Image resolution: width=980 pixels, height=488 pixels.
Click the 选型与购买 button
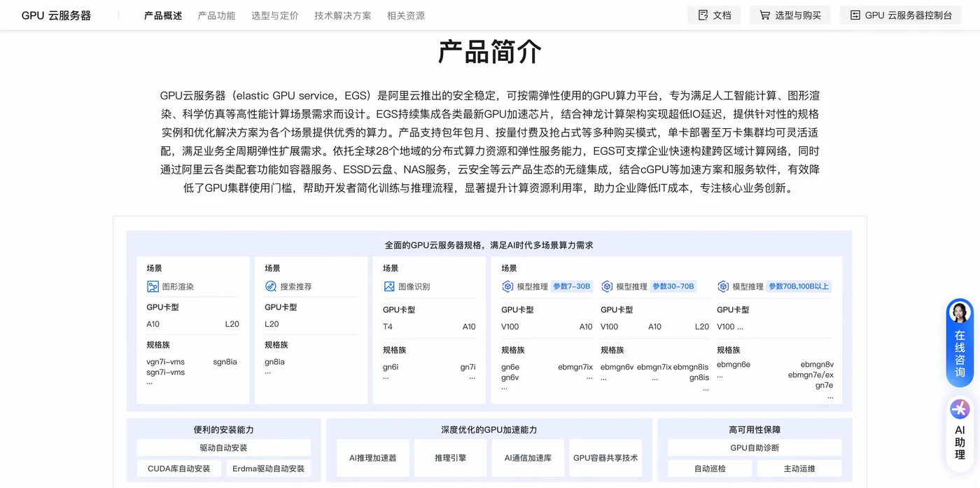[790, 15]
